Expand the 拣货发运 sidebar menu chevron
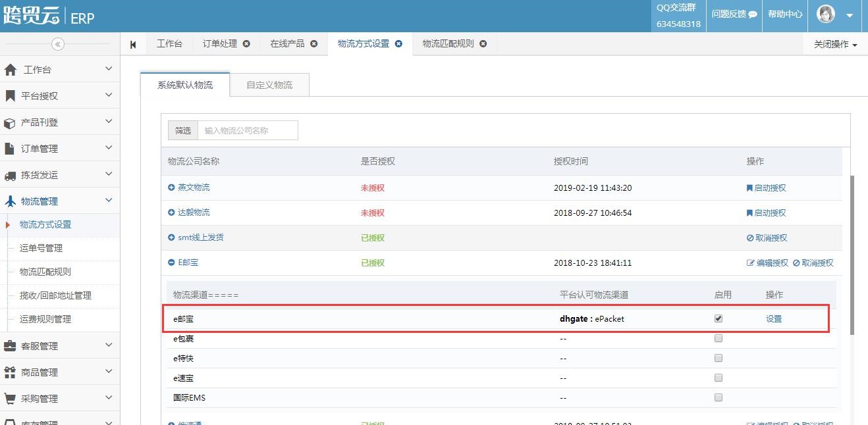Viewport: 868px width, 425px height. coord(109,174)
